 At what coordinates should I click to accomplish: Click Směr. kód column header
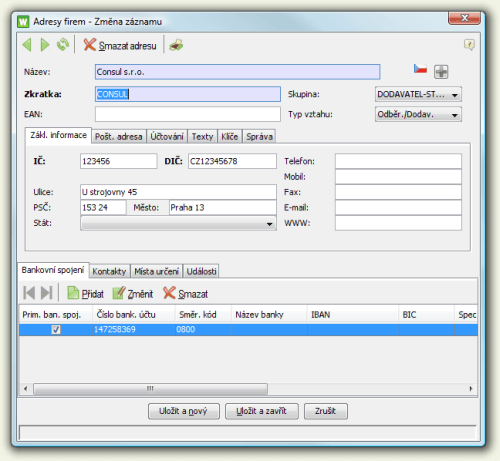203,315
